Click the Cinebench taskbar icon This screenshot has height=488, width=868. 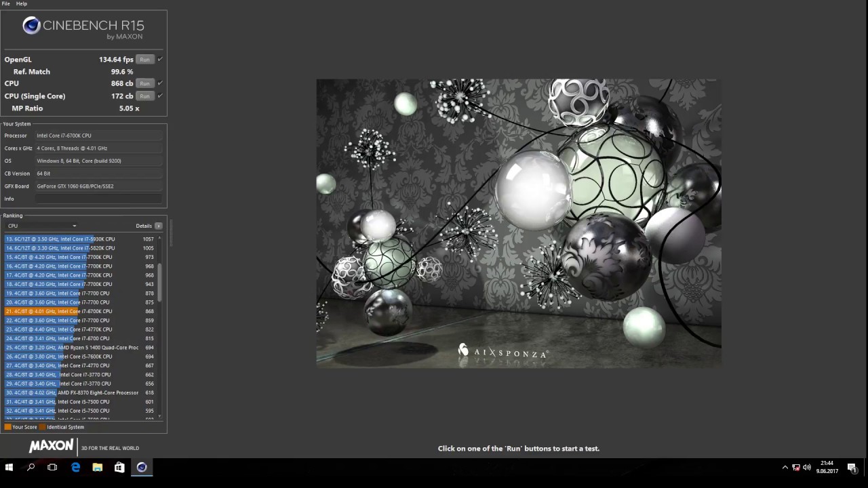pyautogui.click(x=142, y=467)
